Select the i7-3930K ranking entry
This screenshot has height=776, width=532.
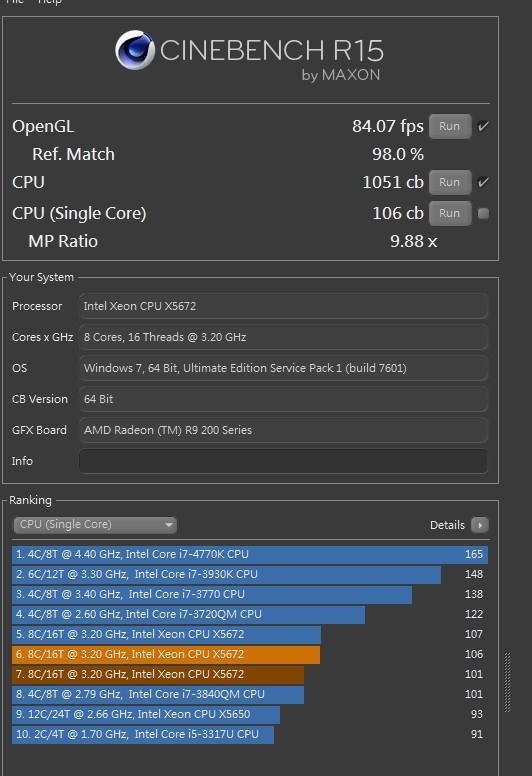click(227, 574)
